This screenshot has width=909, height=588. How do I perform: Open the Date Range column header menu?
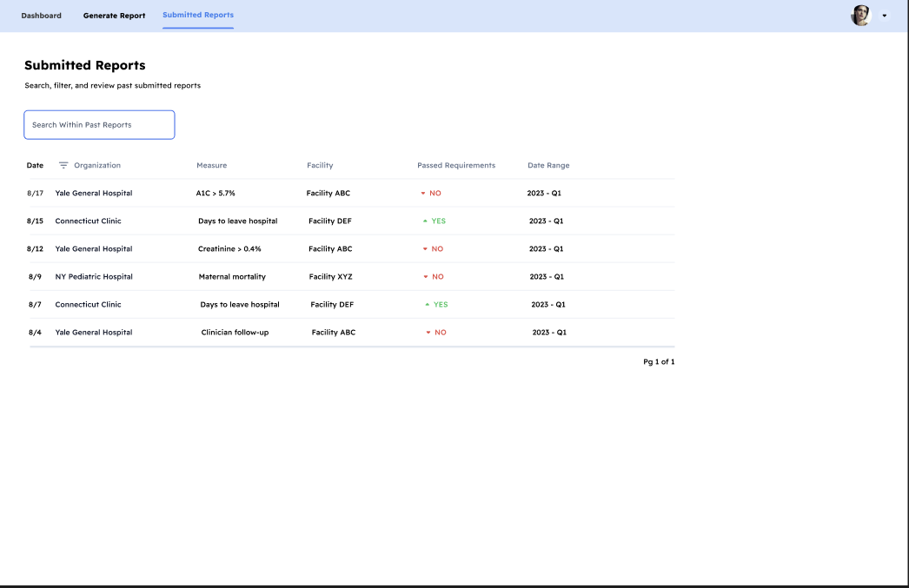548,165
